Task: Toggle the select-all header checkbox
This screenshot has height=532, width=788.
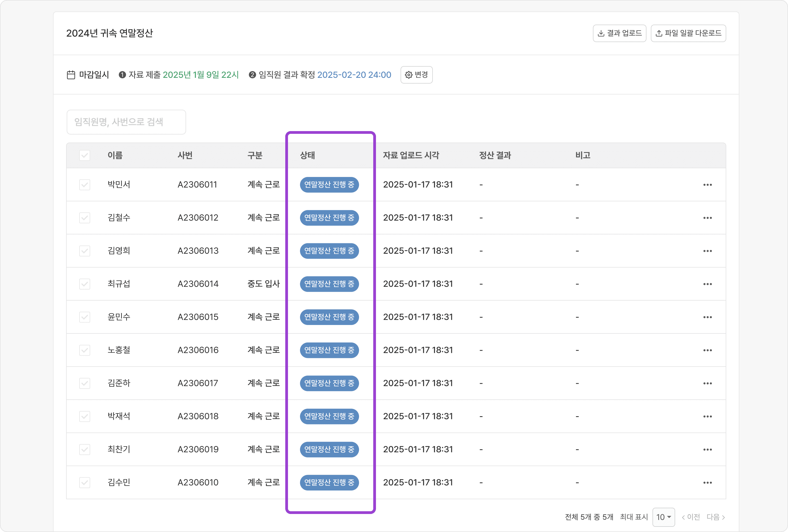Action: 84,156
